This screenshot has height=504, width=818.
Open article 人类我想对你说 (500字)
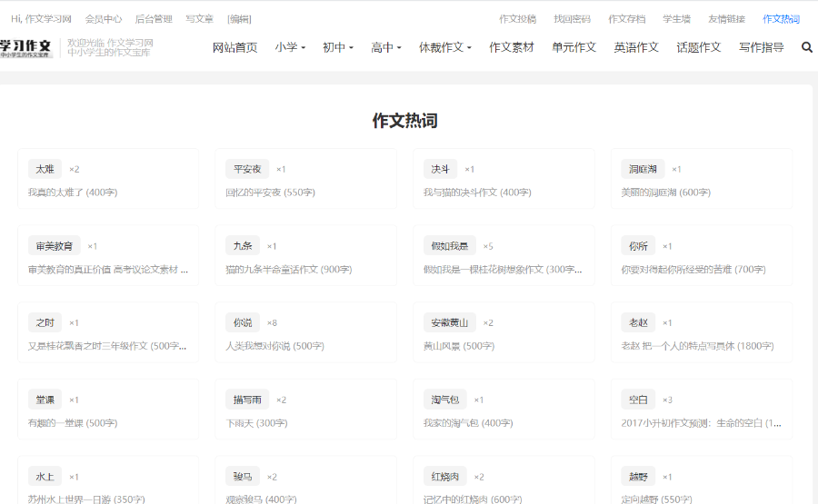(274, 346)
